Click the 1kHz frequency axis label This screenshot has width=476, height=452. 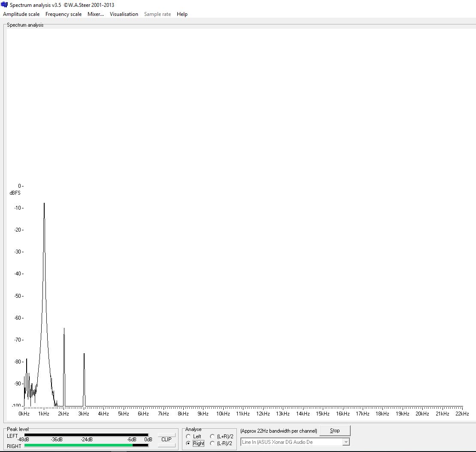pos(44,414)
